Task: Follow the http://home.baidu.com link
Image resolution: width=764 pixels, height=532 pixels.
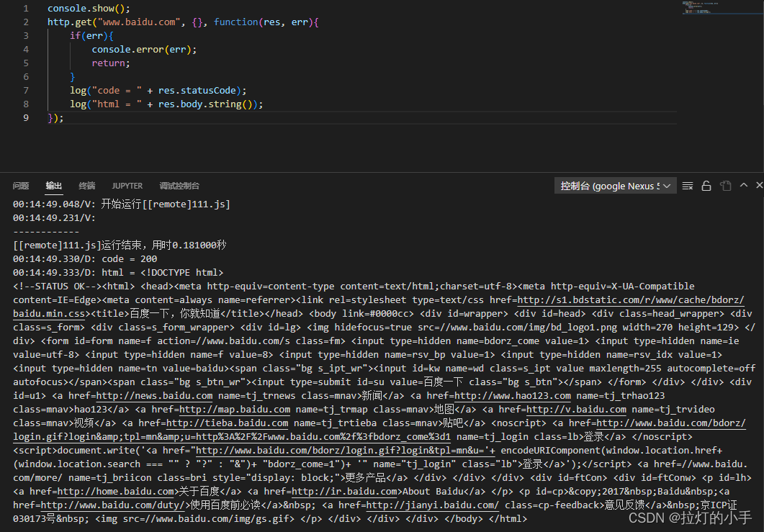Action: tap(115, 491)
